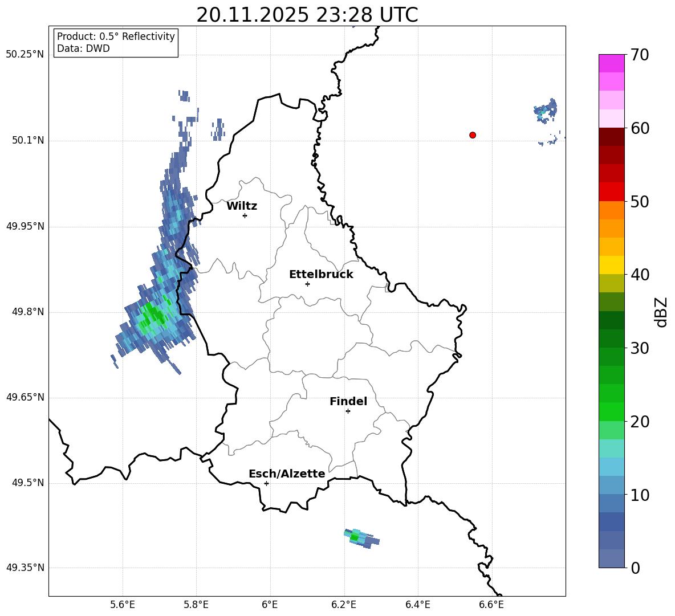Click the 49.95°N latitude label
Screen dimensions: 675x616
pyautogui.click(x=25, y=226)
